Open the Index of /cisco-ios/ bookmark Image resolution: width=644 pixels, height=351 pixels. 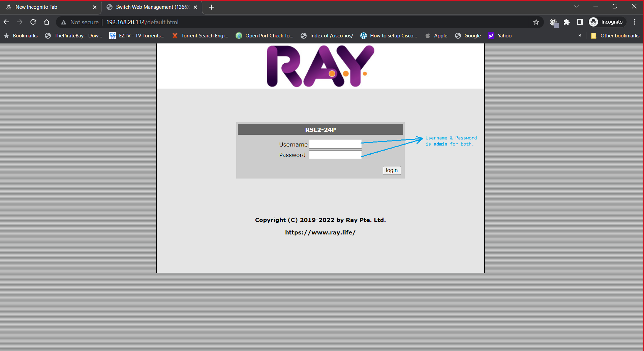(x=327, y=35)
